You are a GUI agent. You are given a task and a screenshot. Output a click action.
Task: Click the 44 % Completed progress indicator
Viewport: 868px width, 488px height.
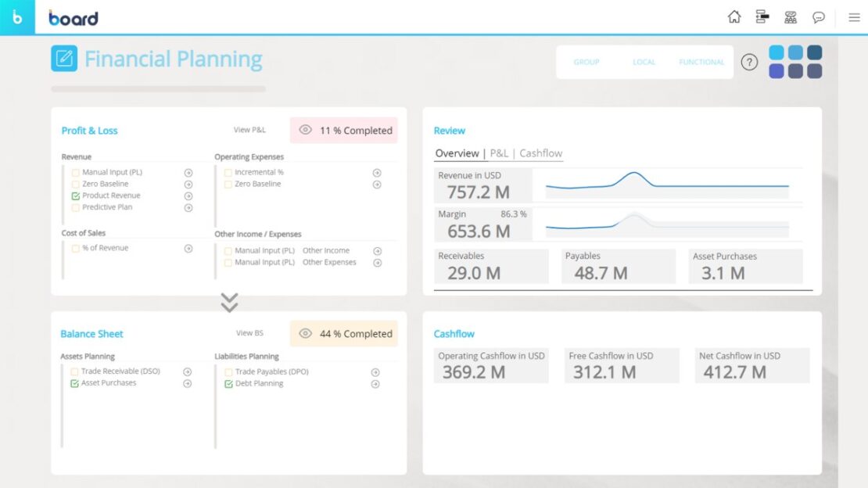click(344, 332)
